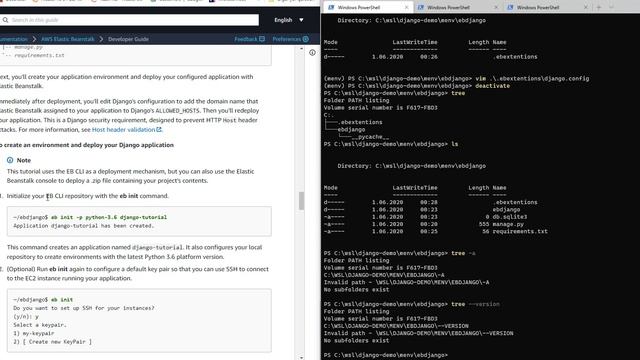Click the PowerShell icon on the active terminal tab
The width and height of the screenshot is (640, 360).
[331, 7]
